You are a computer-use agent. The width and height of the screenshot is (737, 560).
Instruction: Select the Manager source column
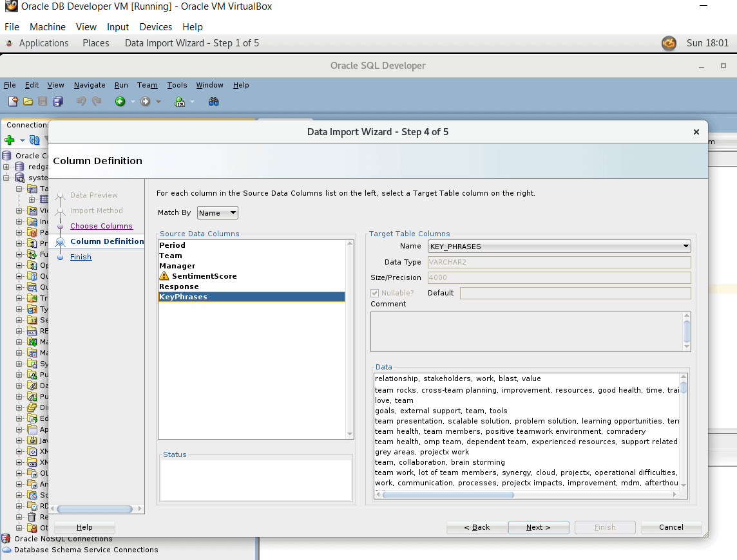coord(252,266)
